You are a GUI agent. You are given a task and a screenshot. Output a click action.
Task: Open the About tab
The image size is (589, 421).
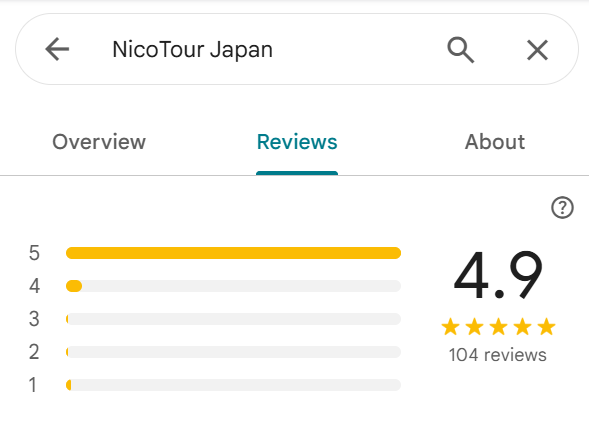(495, 142)
